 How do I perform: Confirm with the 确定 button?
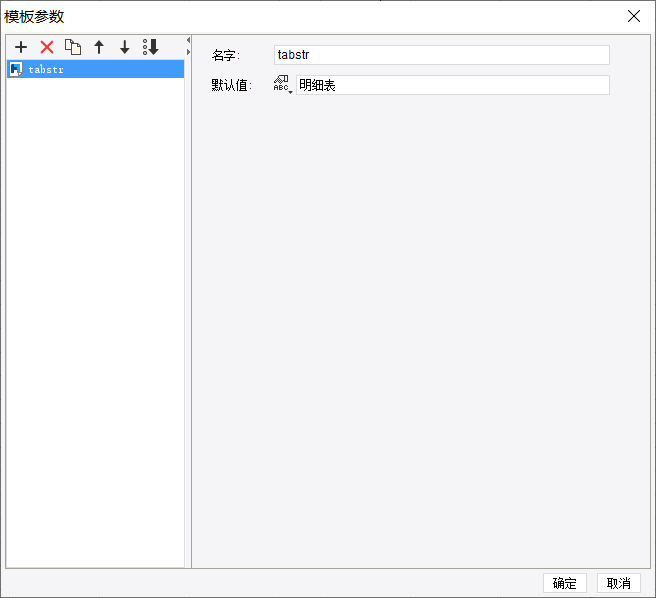[x=565, y=583]
